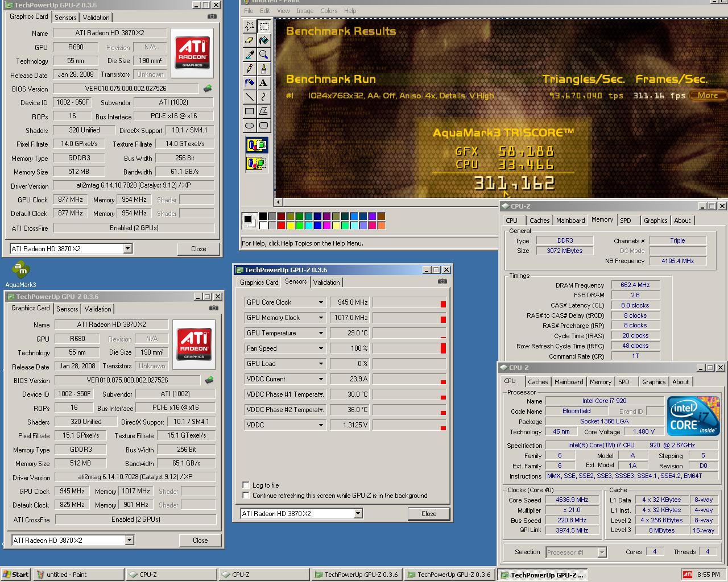
Task: Choose the Rectangle shape tool
Action: coord(249,111)
